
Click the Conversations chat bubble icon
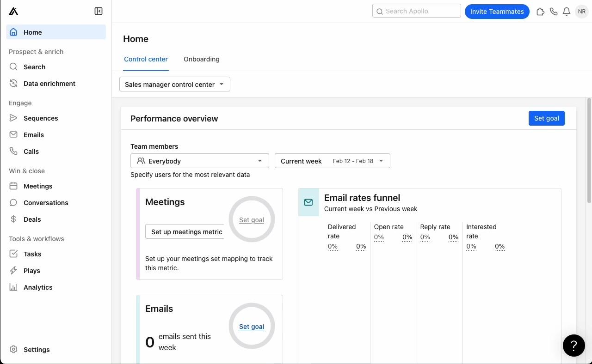click(13, 202)
